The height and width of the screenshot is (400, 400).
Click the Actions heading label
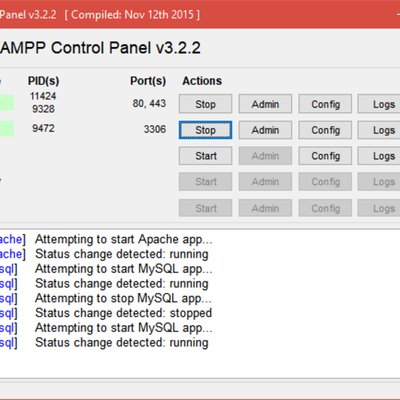coord(202,81)
